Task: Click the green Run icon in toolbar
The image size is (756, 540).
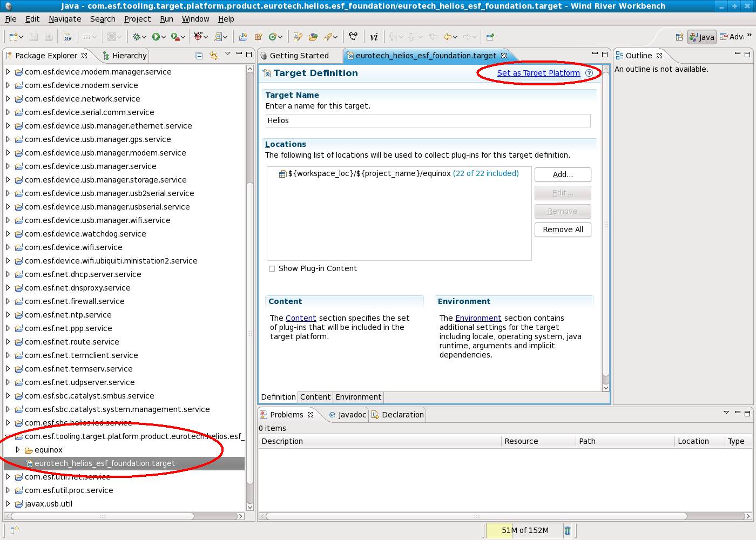Action: tap(156, 37)
